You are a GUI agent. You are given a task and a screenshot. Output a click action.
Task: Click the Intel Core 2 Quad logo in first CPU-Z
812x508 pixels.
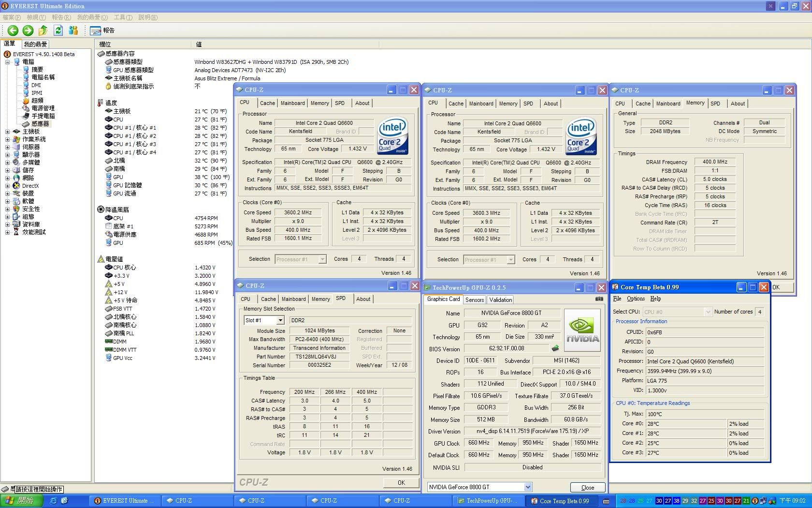[392, 136]
